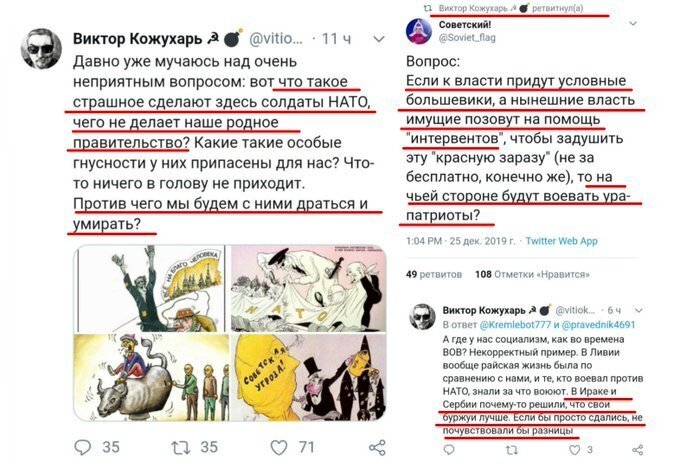Click the reply icon showing 35 comments
This screenshot has height=467, width=680.
click(x=82, y=447)
